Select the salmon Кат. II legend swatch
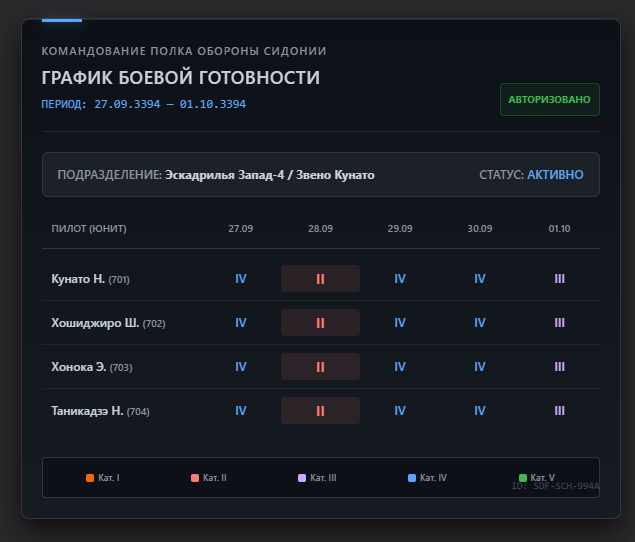This screenshot has height=542, width=635. pyautogui.click(x=195, y=478)
